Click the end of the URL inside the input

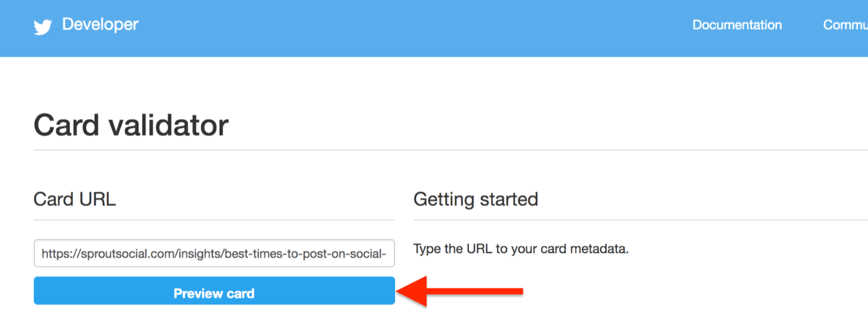point(386,253)
